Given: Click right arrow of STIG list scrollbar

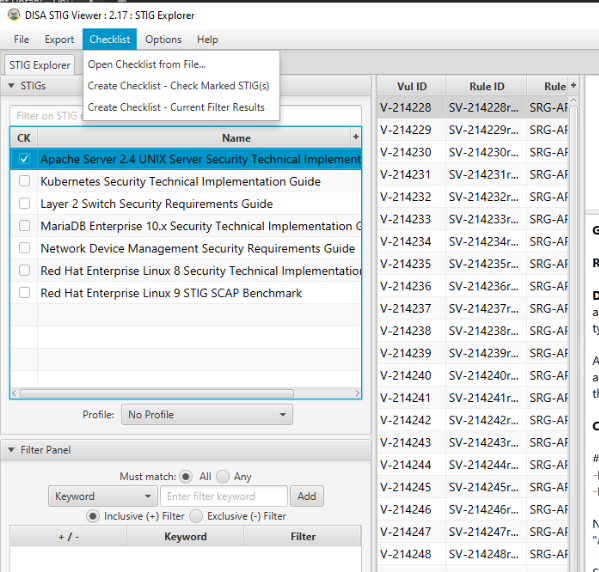Looking at the screenshot, I should [357, 393].
